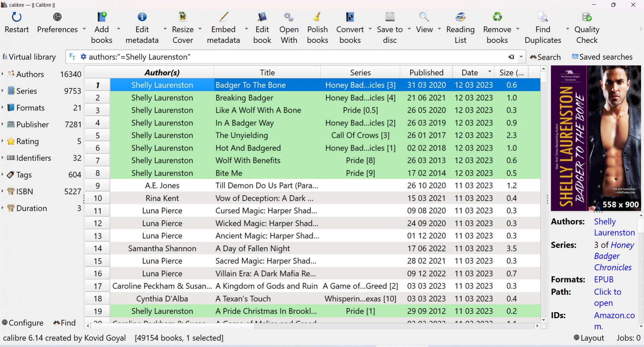Image resolution: width=644 pixels, height=347 pixels.
Task: Click the Add books icon
Action: pyautogui.click(x=102, y=23)
